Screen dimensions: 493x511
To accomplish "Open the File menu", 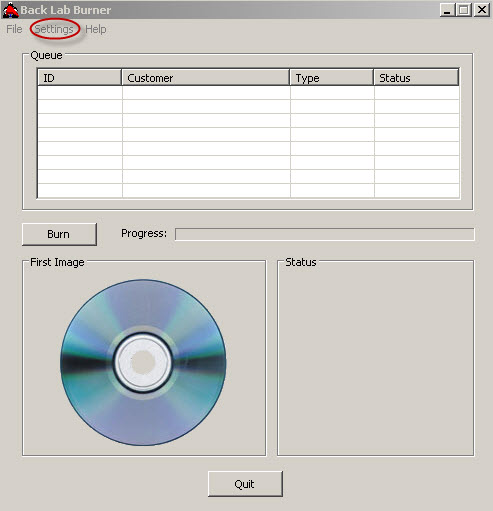I will 14,29.
